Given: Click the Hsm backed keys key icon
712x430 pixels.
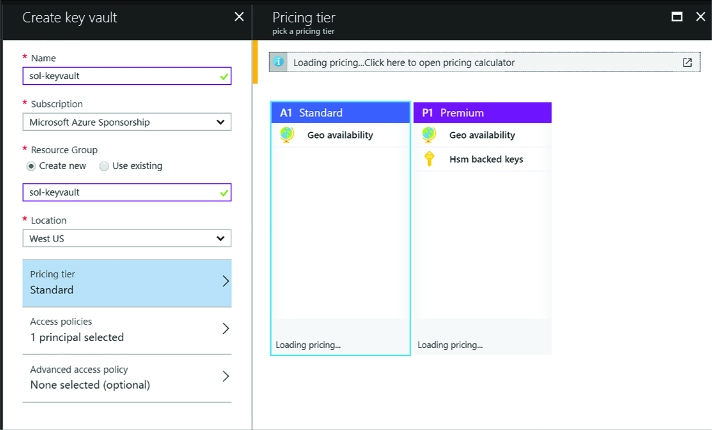Looking at the screenshot, I should click(x=429, y=159).
